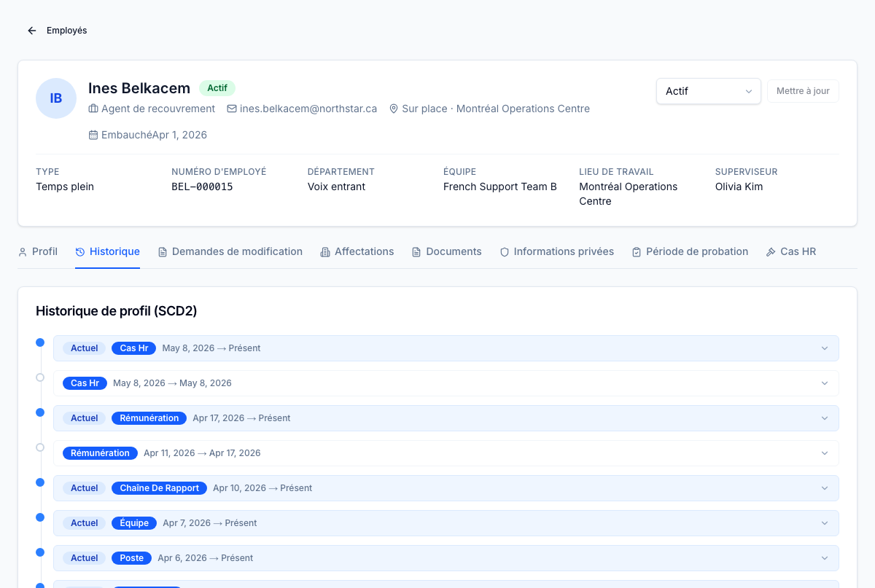Click the green Actif status badge
875x588 pixels.
(x=217, y=88)
